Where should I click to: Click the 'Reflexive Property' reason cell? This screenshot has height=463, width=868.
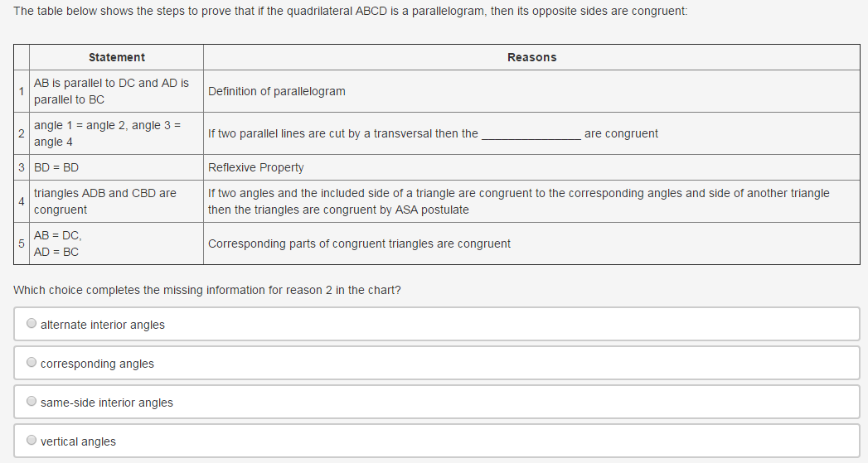pos(531,167)
